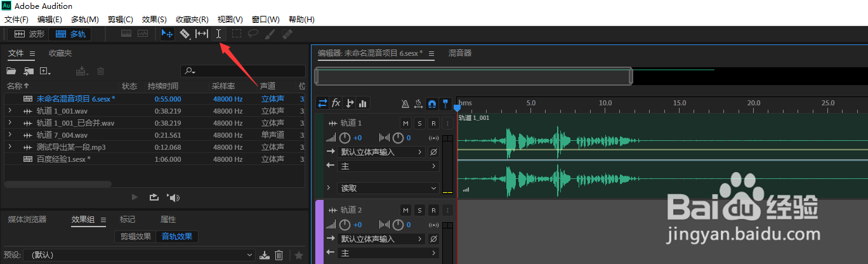Arm track 轨道 2 for record
The height and width of the screenshot is (264, 868).
click(x=433, y=210)
